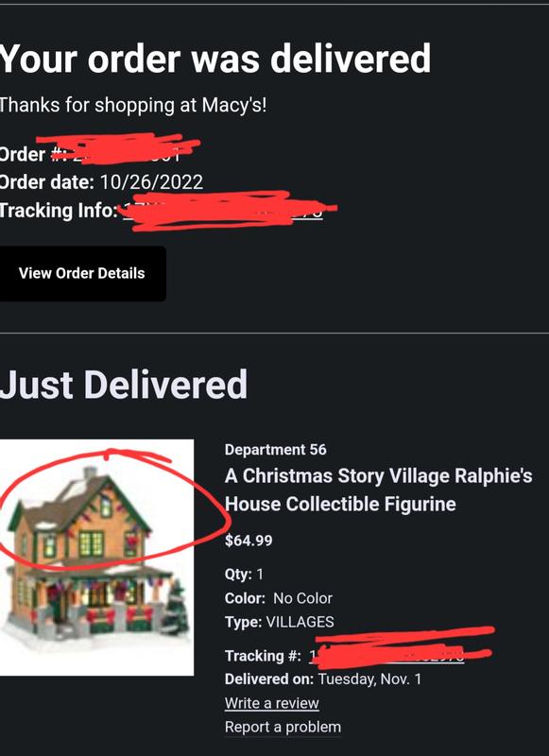Viewport: 549px width, 756px height.
Task: Click the Color: No Color line
Action: [279, 598]
